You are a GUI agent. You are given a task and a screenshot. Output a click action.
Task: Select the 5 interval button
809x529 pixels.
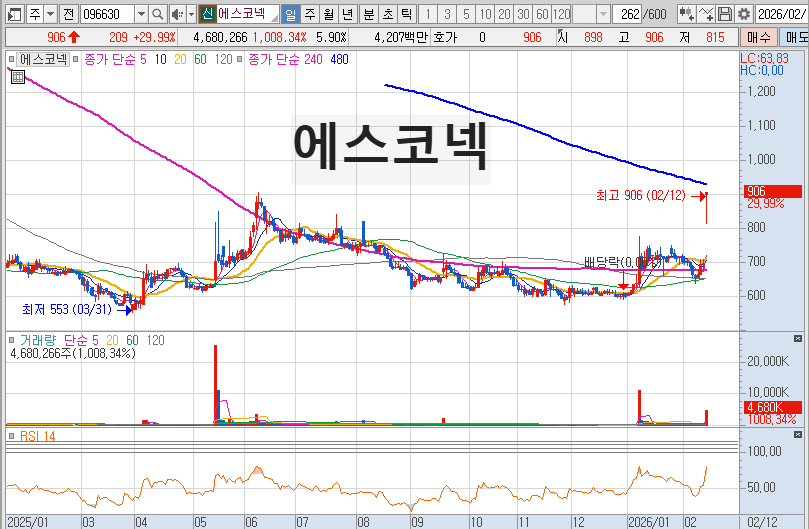(466, 14)
